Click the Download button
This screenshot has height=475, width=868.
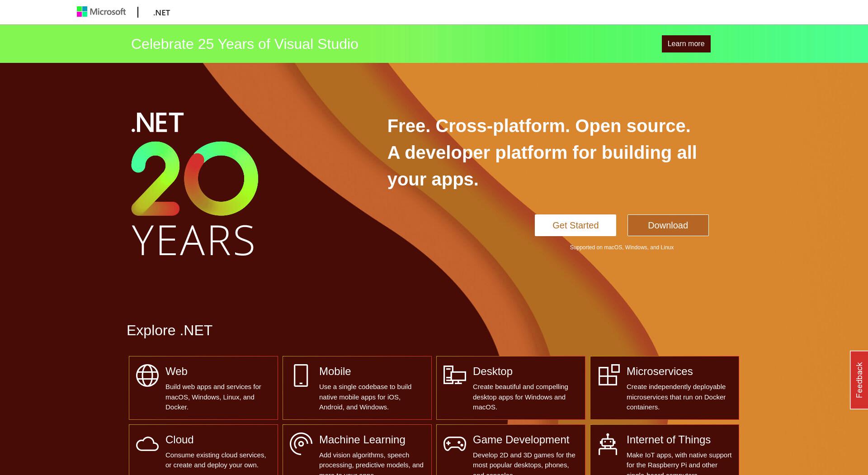668,225
